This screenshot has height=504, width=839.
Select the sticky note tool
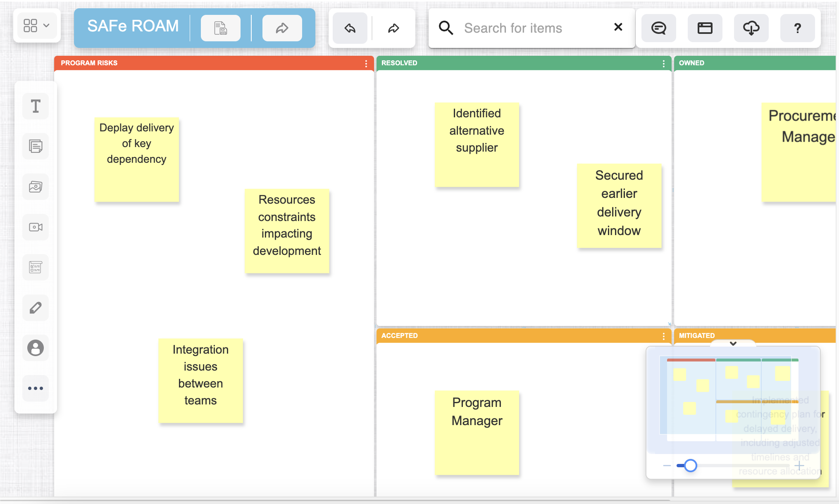(x=36, y=146)
